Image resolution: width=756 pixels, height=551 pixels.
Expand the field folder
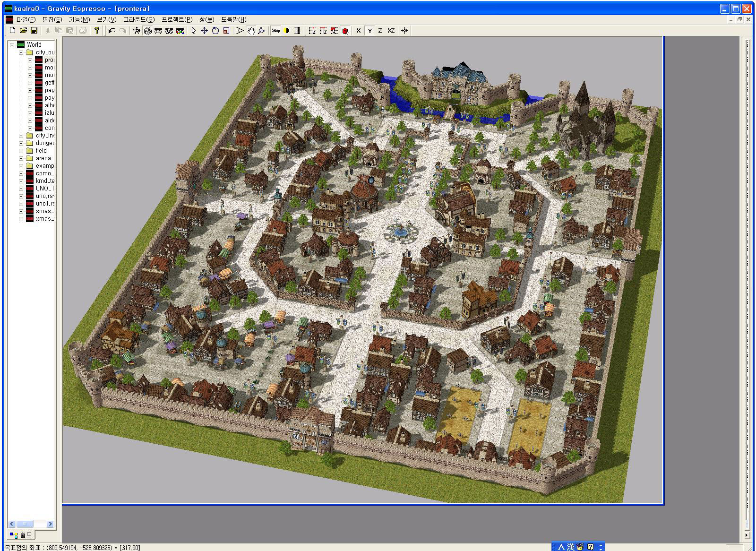(x=21, y=151)
